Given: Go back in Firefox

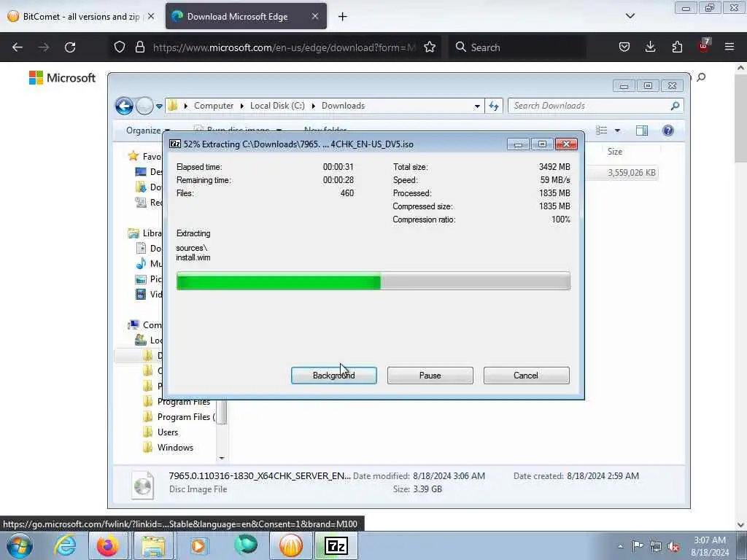Looking at the screenshot, I should 18,47.
